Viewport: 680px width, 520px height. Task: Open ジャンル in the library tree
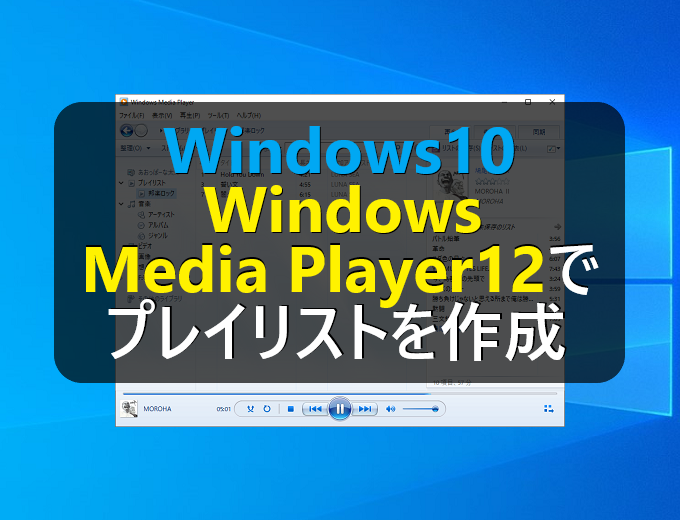pos(157,235)
